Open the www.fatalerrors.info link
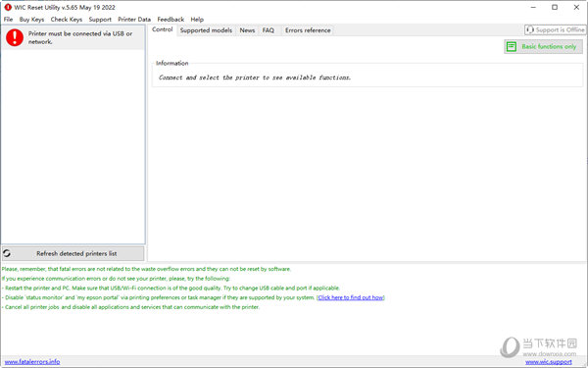 click(32, 361)
